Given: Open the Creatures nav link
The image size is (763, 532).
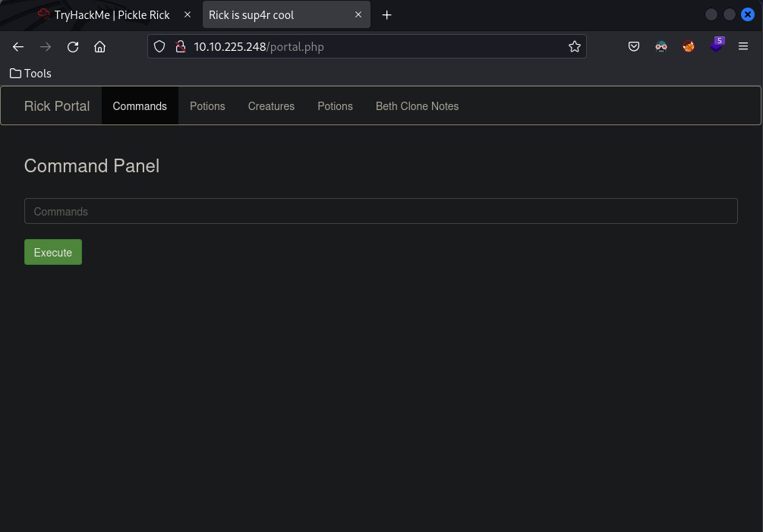Looking at the screenshot, I should [x=271, y=106].
